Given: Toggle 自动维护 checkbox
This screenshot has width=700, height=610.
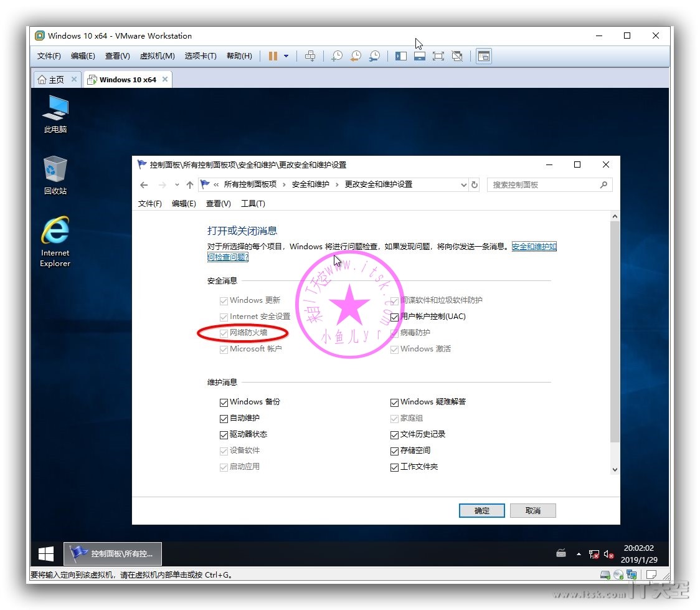Looking at the screenshot, I should [x=224, y=419].
